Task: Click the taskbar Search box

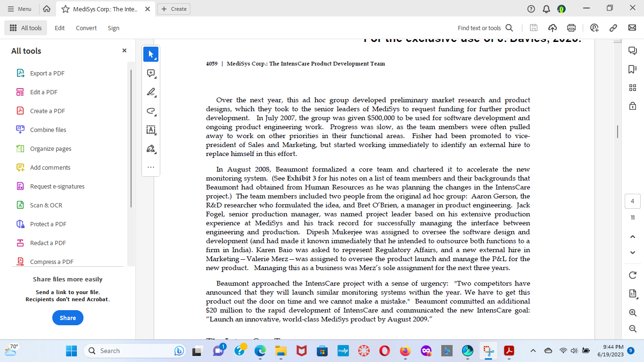Action: click(x=135, y=351)
